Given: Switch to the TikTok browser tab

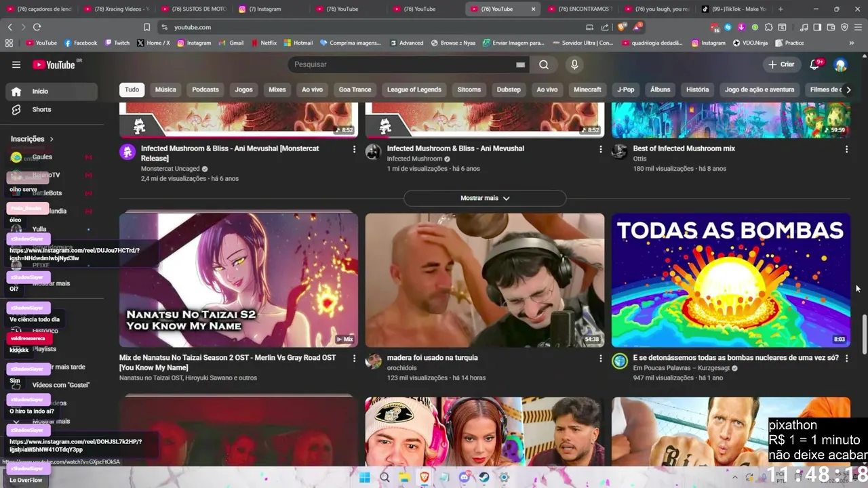Looking at the screenshot, I should [x=734, y=9].
